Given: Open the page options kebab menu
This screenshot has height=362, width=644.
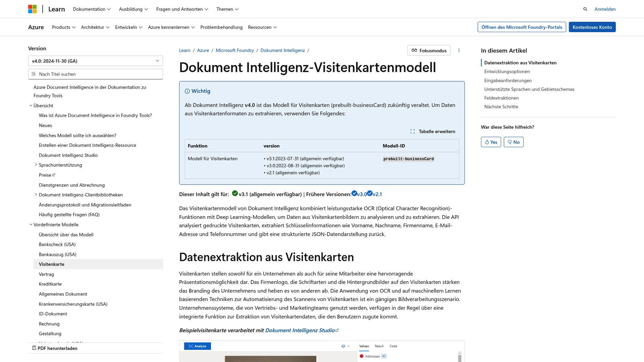Looking at the screenshot, I should 459,50.
